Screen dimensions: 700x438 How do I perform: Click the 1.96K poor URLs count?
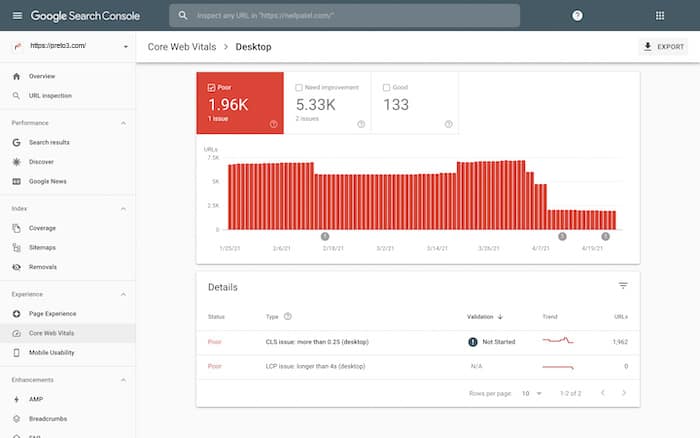pos(228,105)
